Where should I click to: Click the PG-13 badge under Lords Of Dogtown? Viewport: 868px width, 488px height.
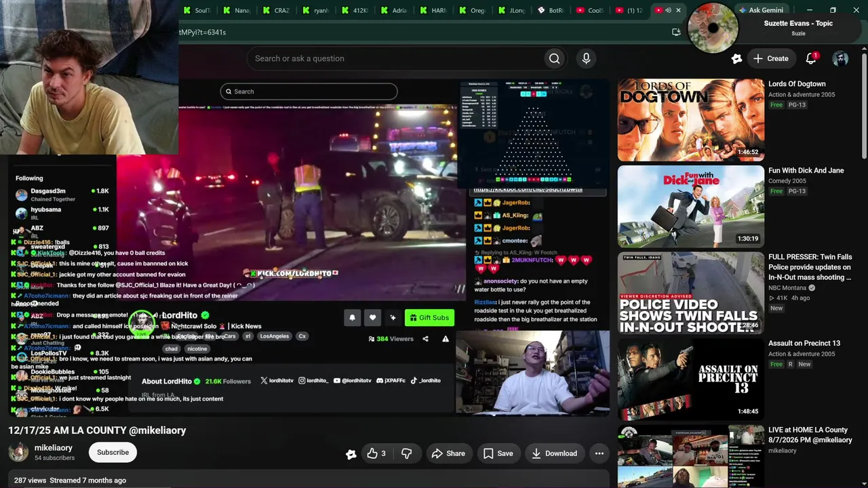coord(797,105)
